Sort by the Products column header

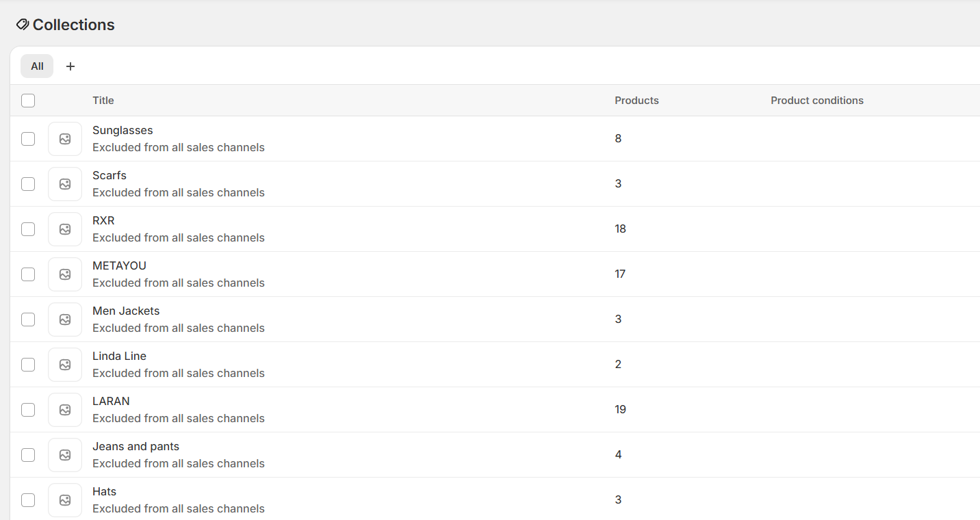coord(636,101)
